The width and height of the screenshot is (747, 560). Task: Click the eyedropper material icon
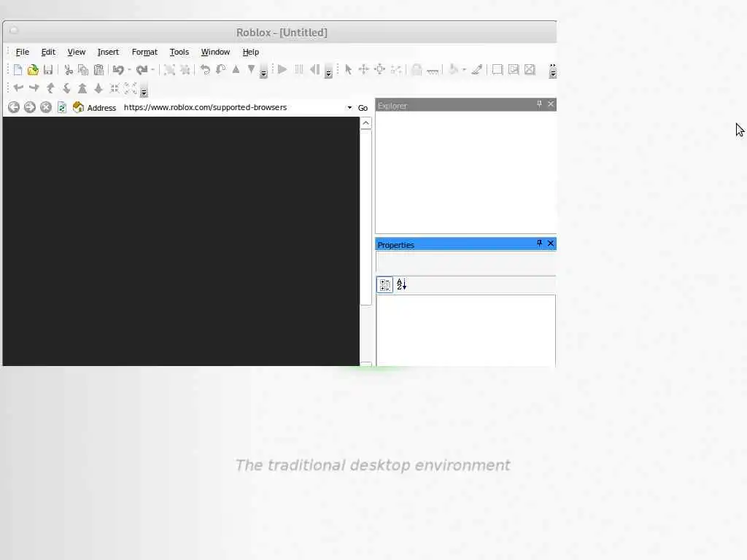coord(477,70)
